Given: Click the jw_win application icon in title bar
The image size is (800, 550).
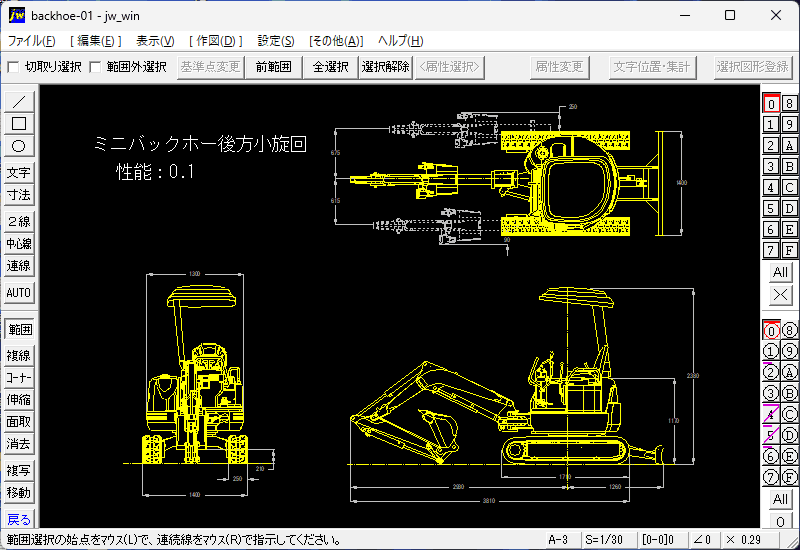Looking at the screenshot, I should coord(16,15).
